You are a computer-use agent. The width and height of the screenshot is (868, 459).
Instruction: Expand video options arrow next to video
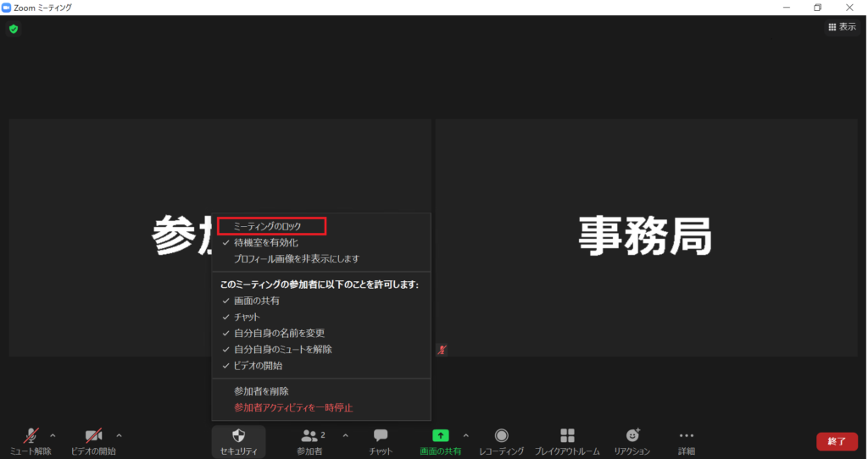point(119,435)
